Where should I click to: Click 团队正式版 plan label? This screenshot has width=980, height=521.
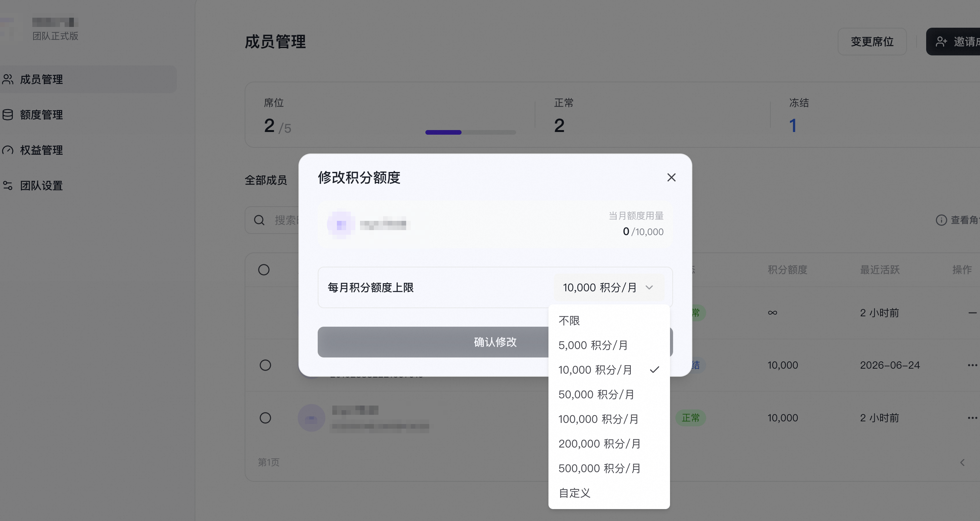[55, 36]
